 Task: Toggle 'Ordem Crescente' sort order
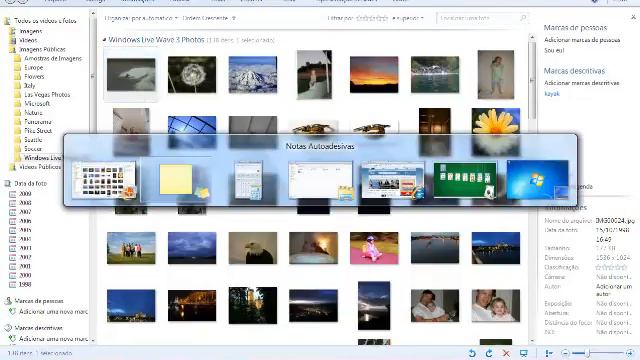(209, 18)
